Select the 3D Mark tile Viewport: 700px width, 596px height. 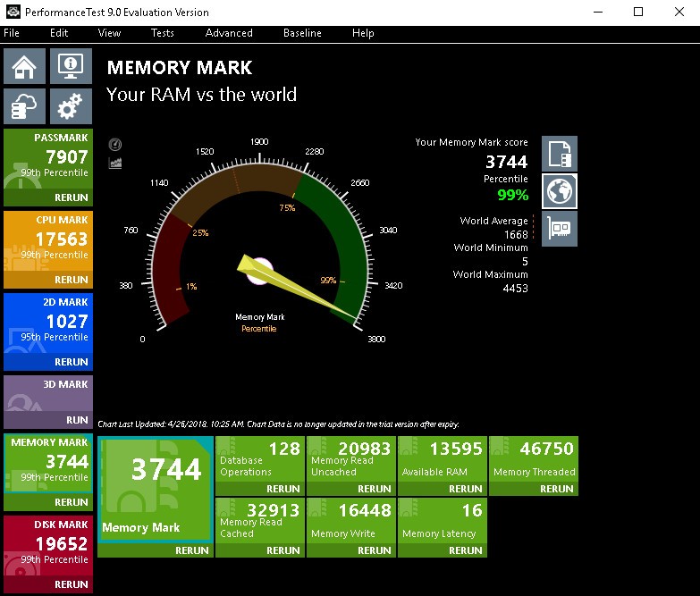pyautogui.click(x=48, y=394)
